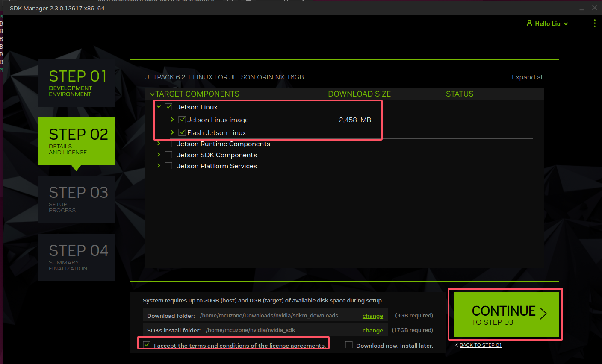Click the STATUS column header
This screenshot has height=364, width=602.
tap(460, 94)
